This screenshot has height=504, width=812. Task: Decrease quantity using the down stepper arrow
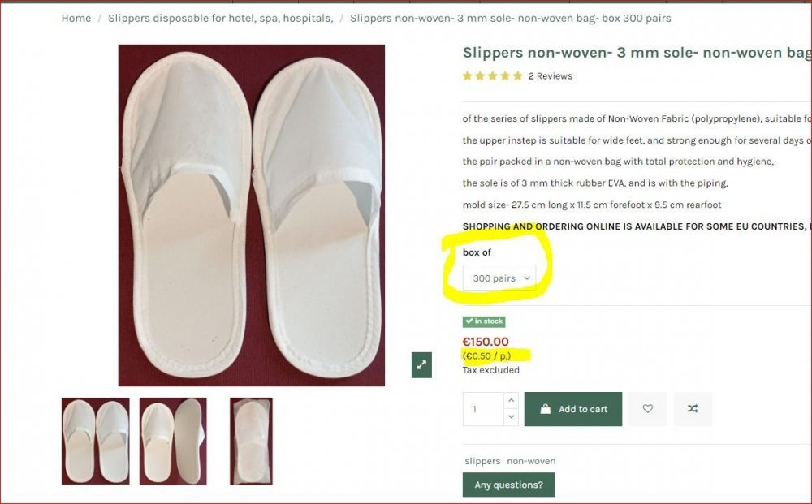coord(511,416)
